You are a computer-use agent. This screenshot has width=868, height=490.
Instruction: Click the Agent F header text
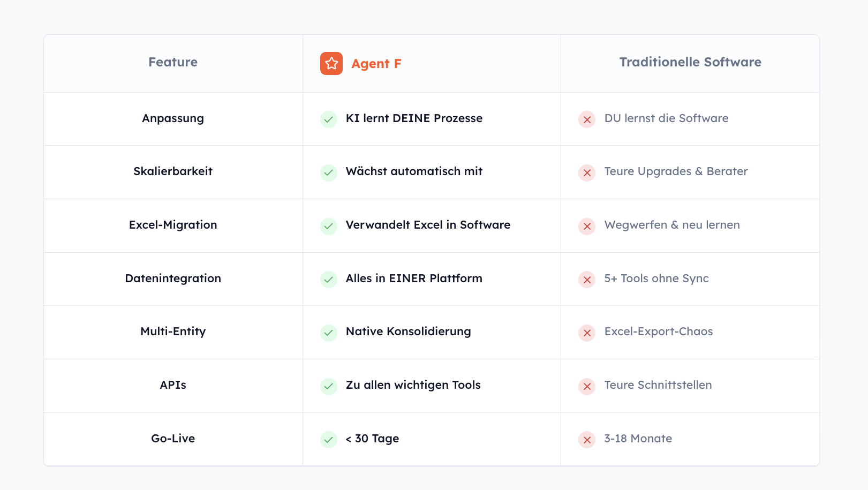[376, 64]
